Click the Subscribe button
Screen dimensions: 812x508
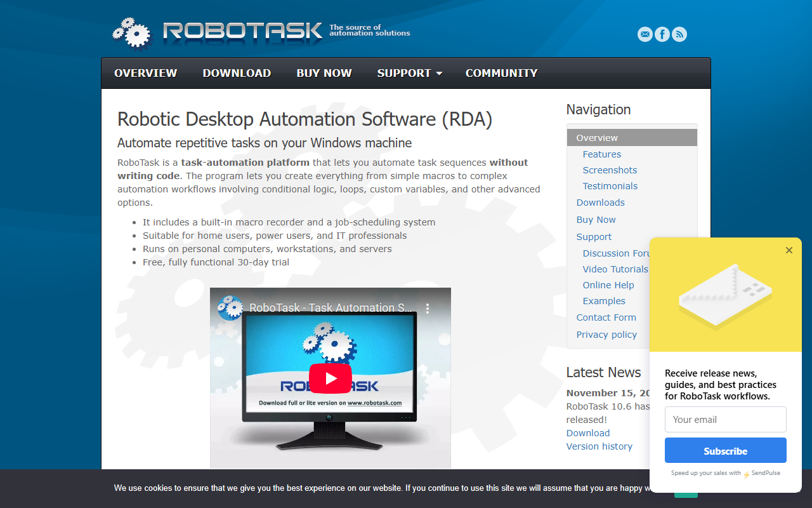pos(726,451)
